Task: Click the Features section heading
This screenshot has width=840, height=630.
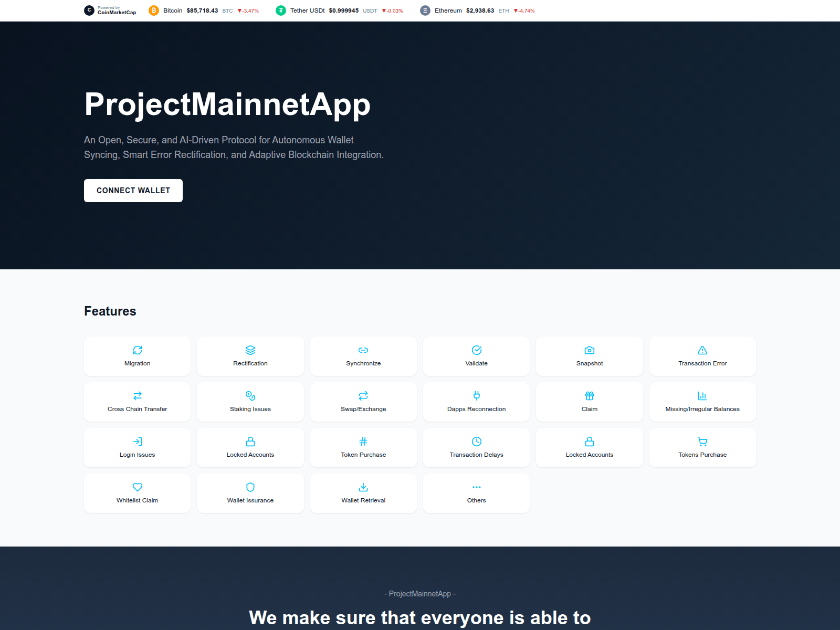Action: 110,311
